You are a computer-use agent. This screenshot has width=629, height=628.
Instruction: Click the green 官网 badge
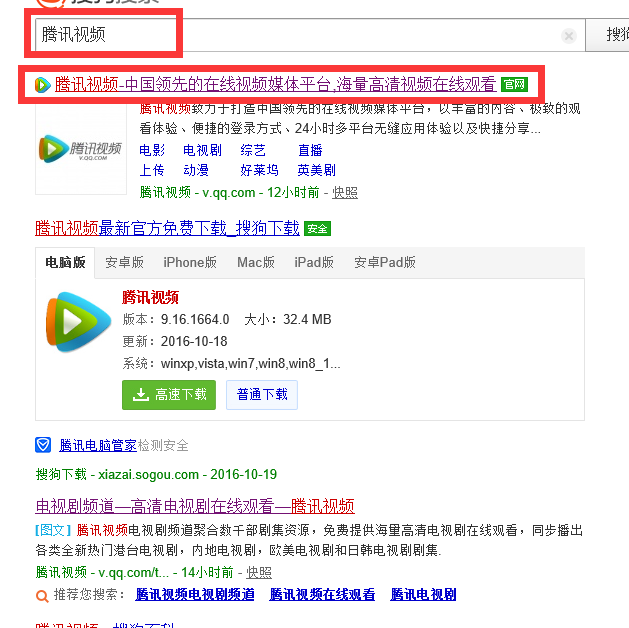click(514, 85)
